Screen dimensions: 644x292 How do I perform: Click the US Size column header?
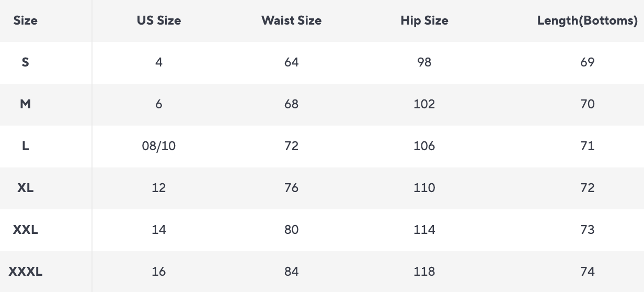point(159,21)
